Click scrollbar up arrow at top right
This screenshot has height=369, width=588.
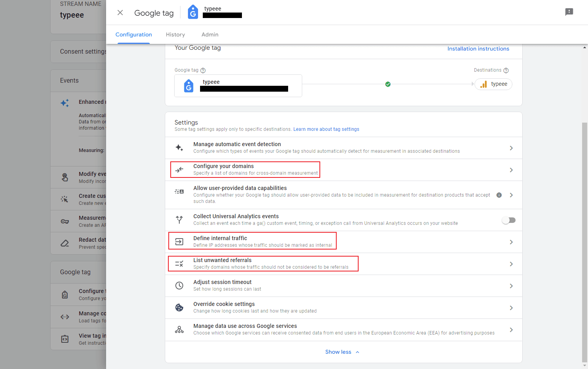[585, 47]
